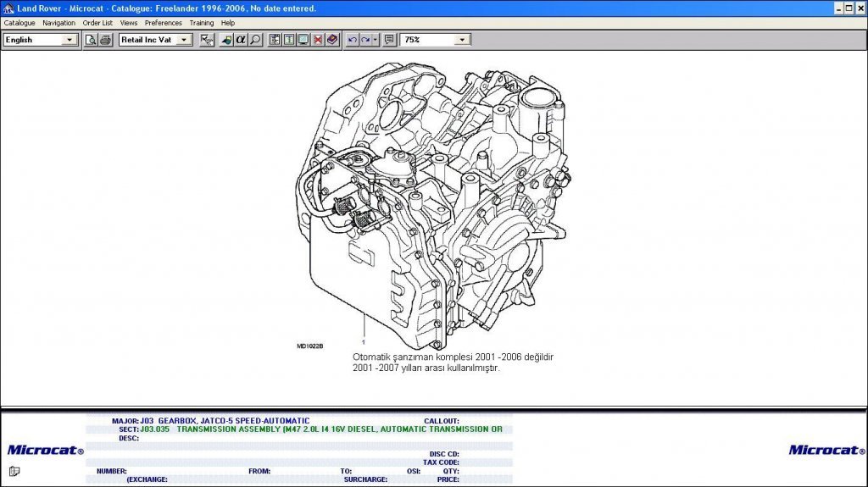The height and width of the screenshot is (487, 868).
Task: Open the 75% zoom level dropdown
Action: (x=462, y=40)
